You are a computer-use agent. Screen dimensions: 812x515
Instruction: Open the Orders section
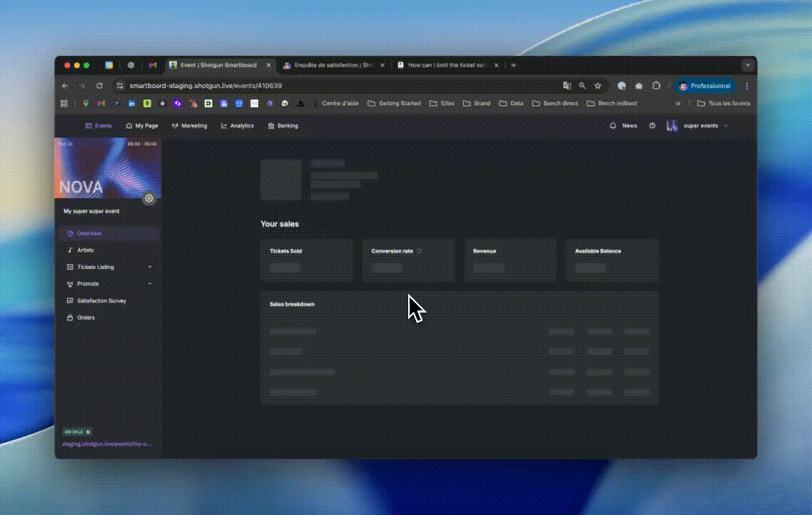[108, 318]
